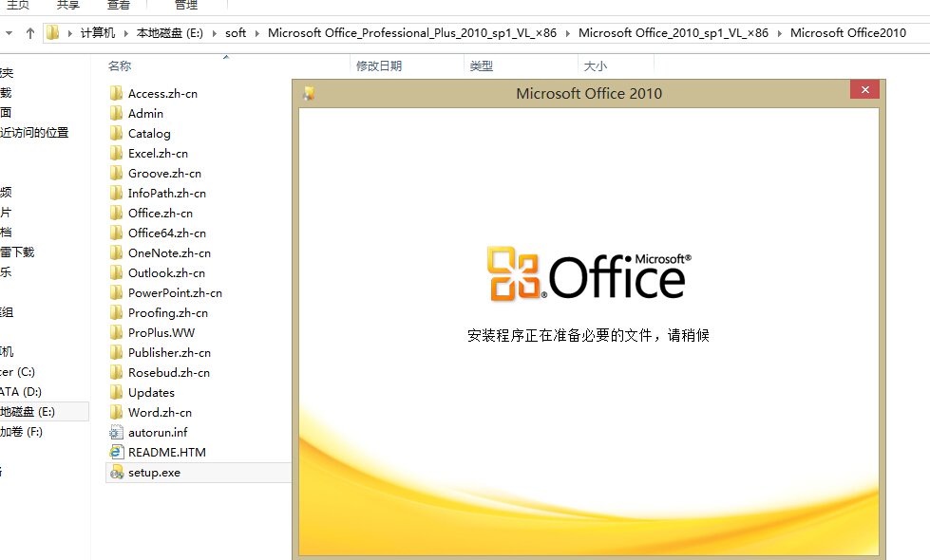Select the ProPlus.WW folder icon
Screen dimensions: 930x560
[116, 332]
